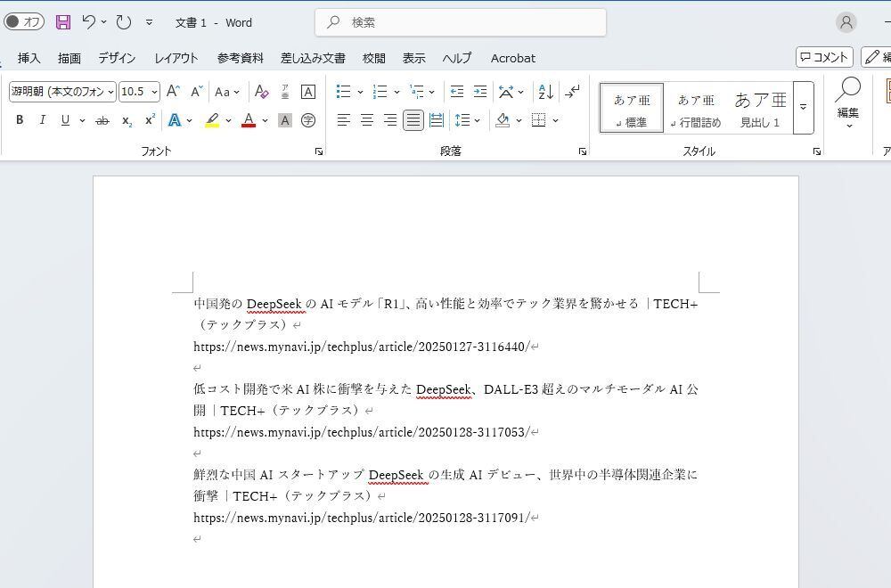Align text to the right
Screen dimensions: 891x588
(x=390, y=120)
